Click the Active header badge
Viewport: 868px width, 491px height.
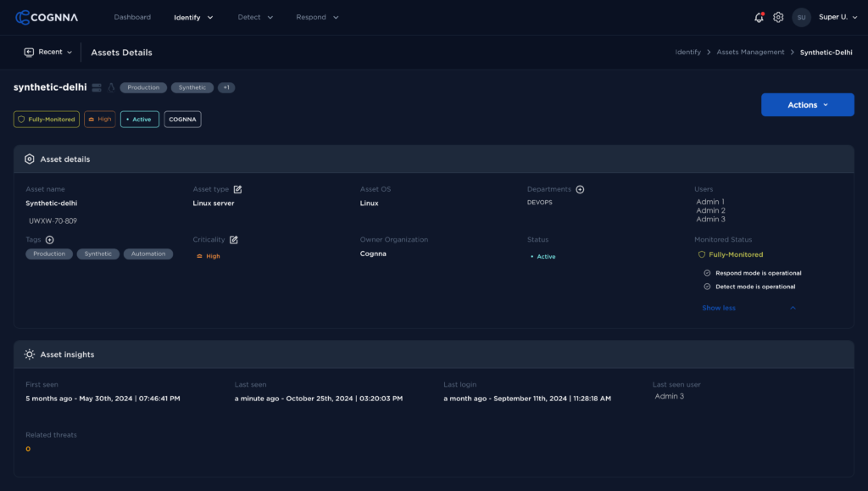coord(140,119)
